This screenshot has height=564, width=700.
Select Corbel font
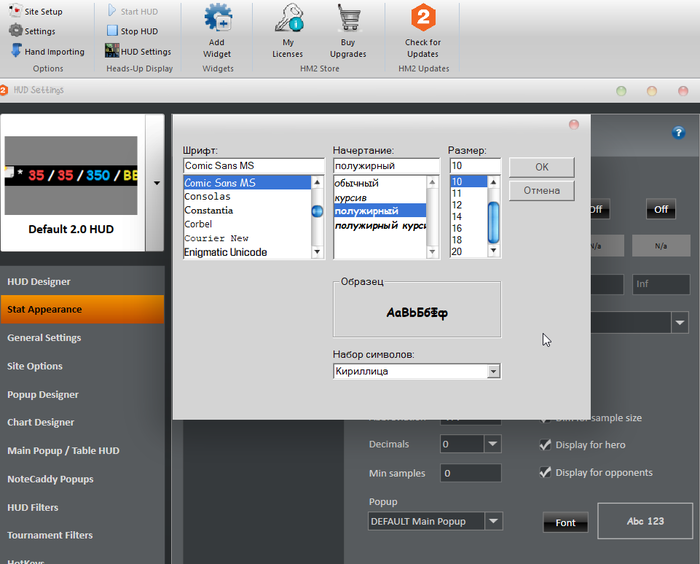coord(247,224)
